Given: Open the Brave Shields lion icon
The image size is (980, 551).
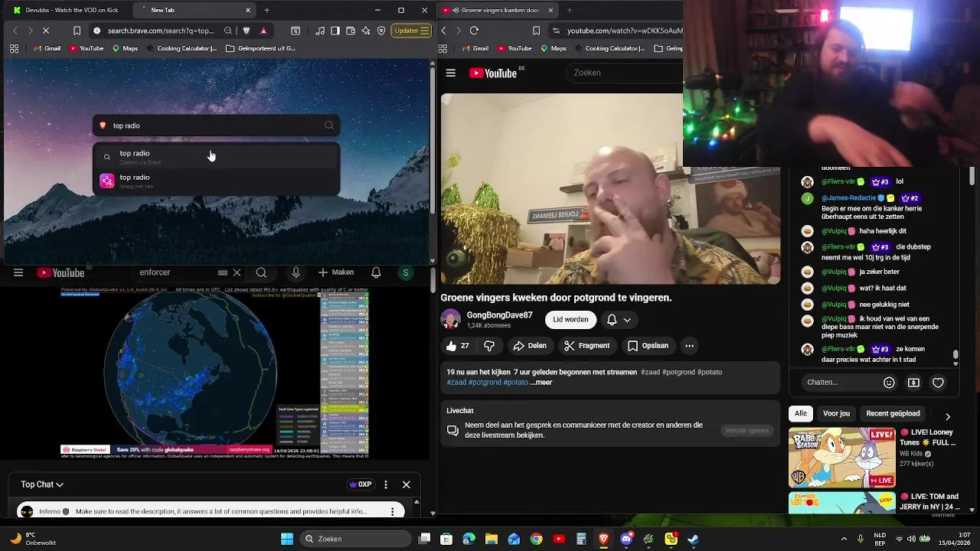Looking at the screenshot, I should coord(247,31).
